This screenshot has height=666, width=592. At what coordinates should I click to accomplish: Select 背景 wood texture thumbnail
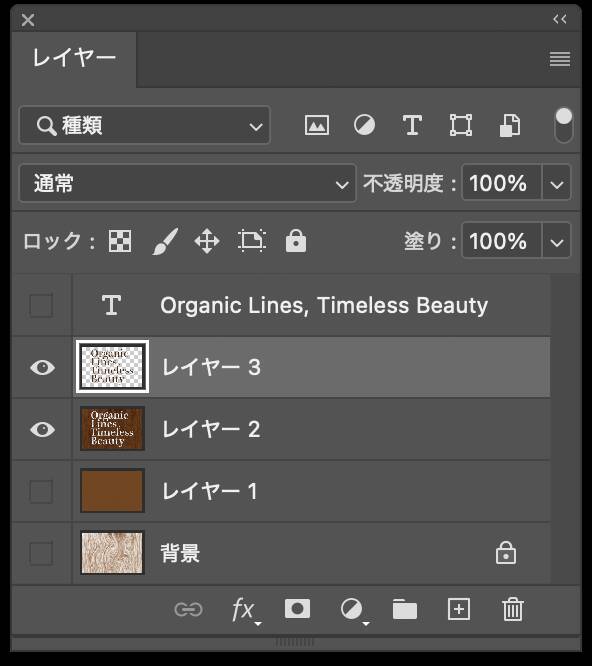click(113, 553)
